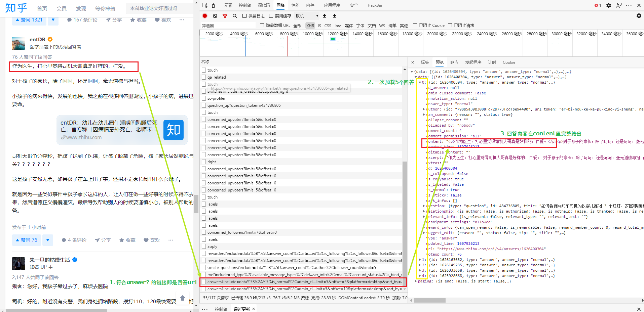Screen dimensions: 644x312
Task: Expand item 1 id 1626163632
Action: point(420,260)
